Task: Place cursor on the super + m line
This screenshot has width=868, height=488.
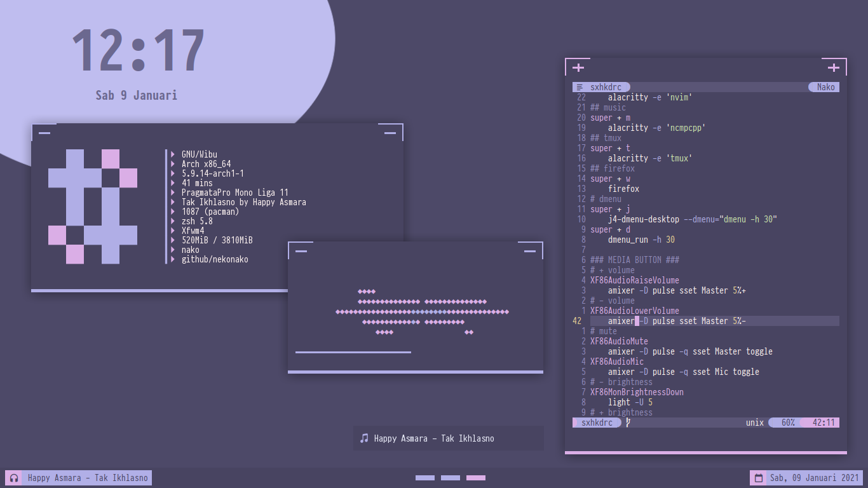Action: [x=610, y=118]
